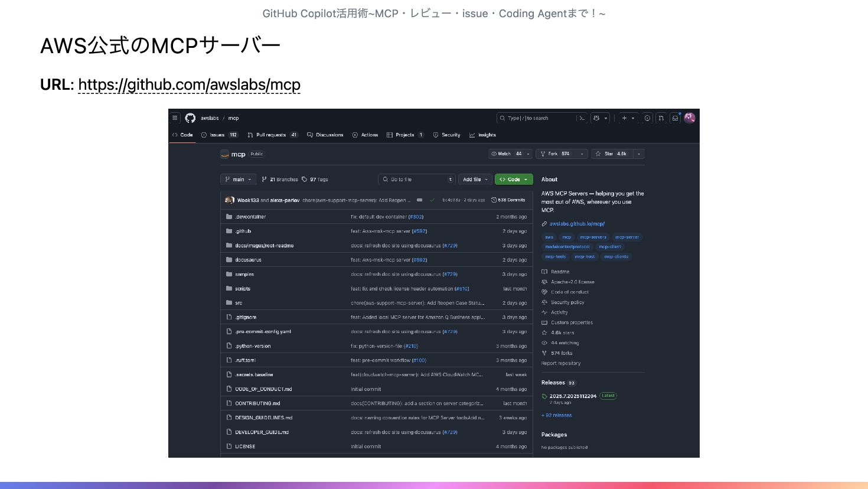Open the CONTRIBUTING.md file
This screenshot has height=489, width=868.
point(257,403)
